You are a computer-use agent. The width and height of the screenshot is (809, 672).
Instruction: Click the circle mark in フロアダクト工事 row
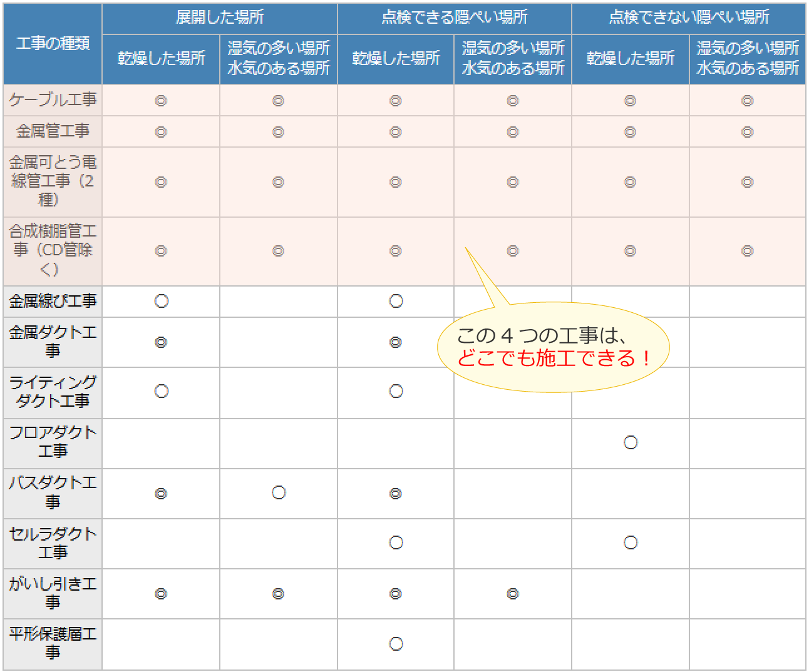631,442
